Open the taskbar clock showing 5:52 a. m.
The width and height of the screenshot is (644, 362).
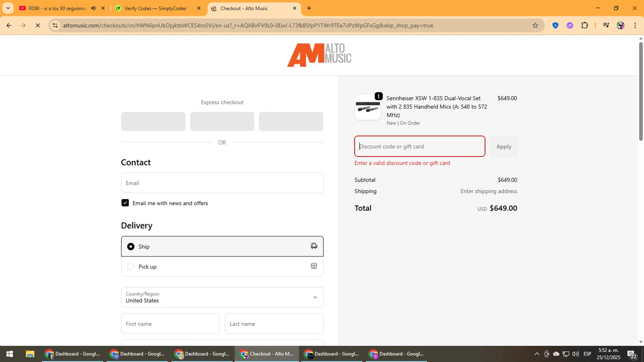coord(608,354)
